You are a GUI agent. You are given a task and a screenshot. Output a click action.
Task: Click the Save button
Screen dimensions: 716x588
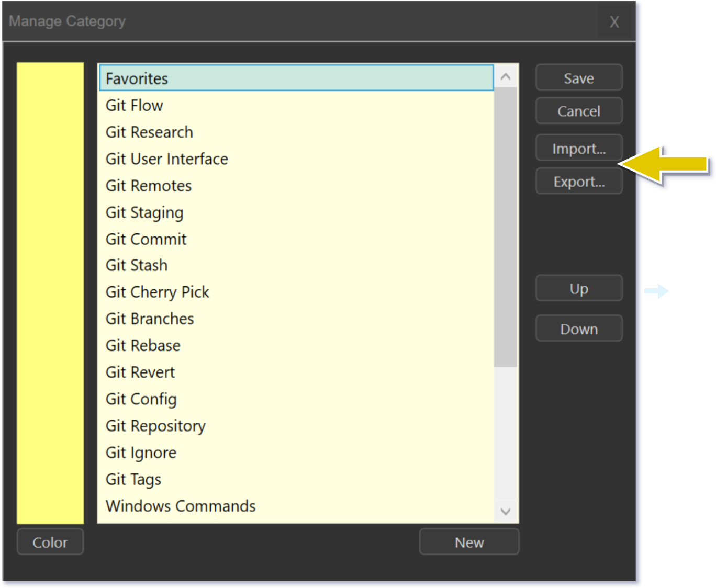coord(578,78)
